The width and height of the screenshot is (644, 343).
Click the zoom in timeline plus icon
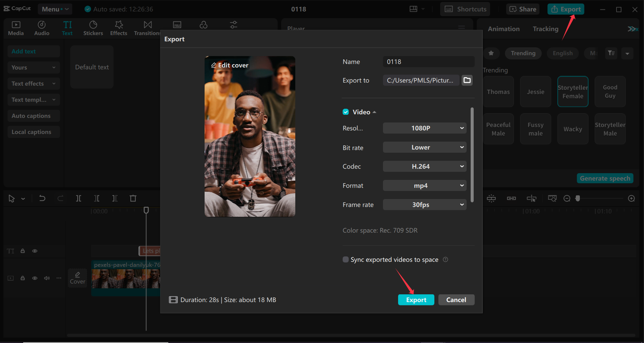[631, 198]
